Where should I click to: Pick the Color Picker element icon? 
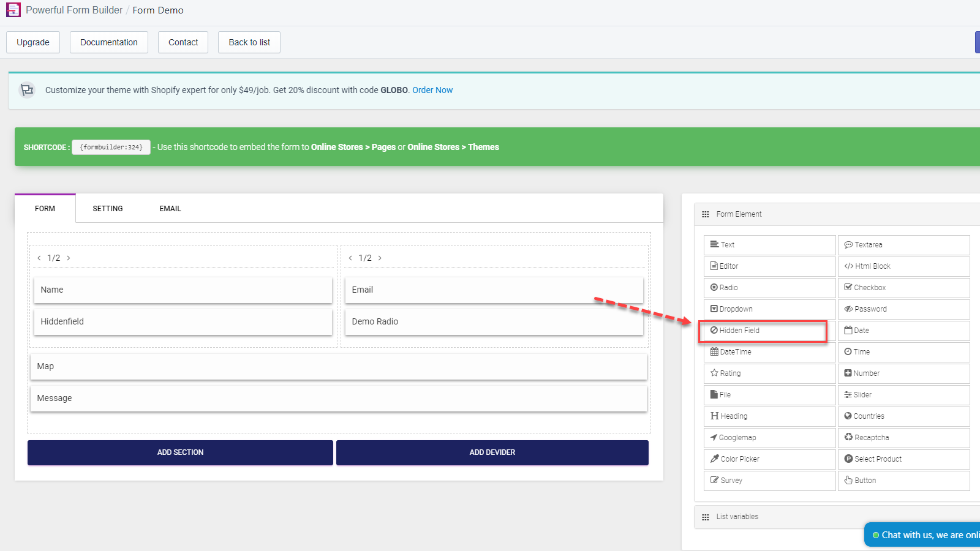714,459
